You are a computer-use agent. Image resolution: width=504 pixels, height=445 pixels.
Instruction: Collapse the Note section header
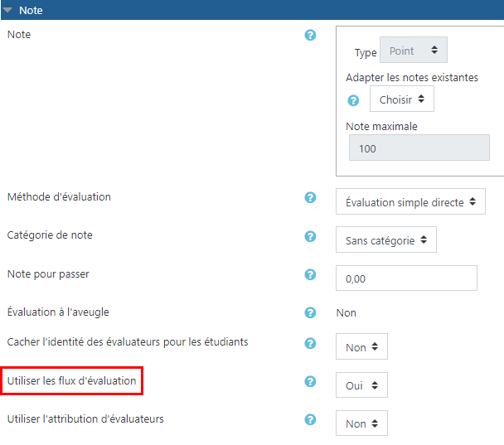[10, 11]
